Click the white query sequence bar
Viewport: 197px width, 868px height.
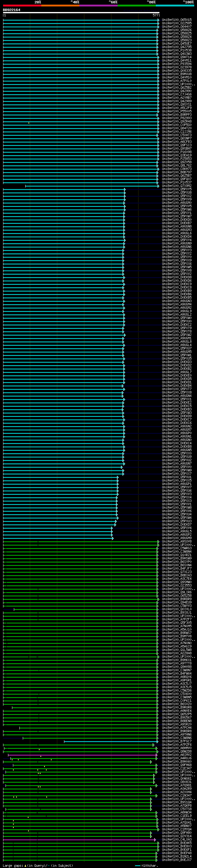click(x=81, y=12)
